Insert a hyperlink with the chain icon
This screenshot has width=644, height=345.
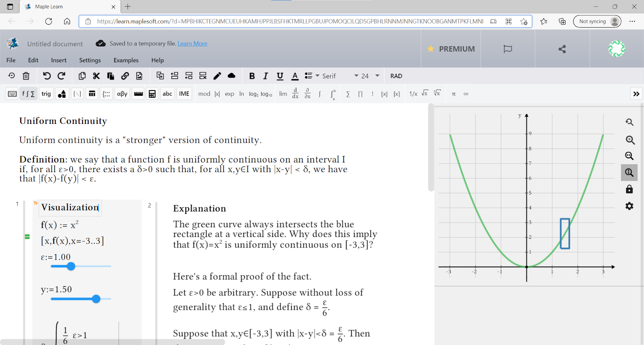125,76
